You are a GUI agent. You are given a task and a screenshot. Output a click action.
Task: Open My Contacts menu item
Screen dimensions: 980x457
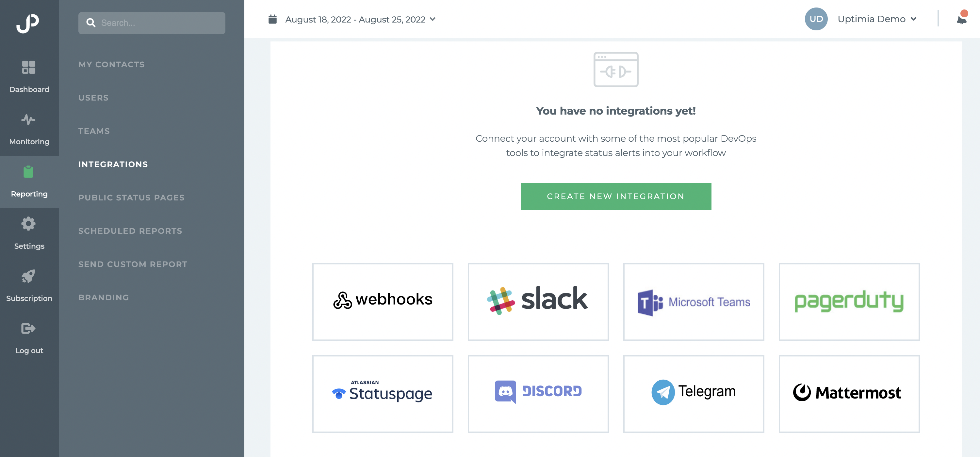[x=111, y=65]
